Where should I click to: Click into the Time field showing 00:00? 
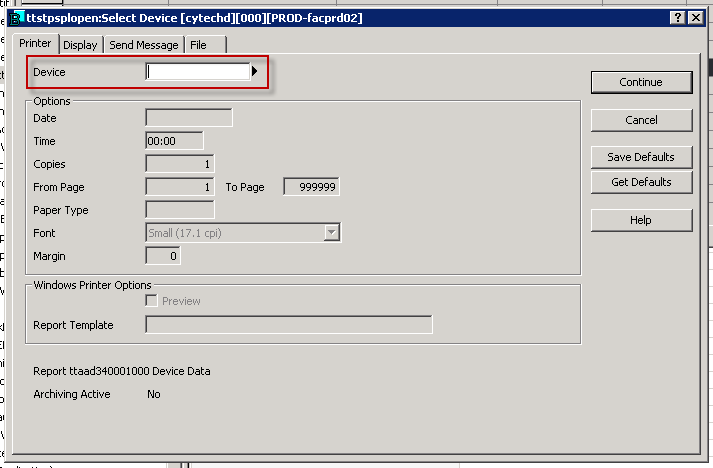pos(175,141)
